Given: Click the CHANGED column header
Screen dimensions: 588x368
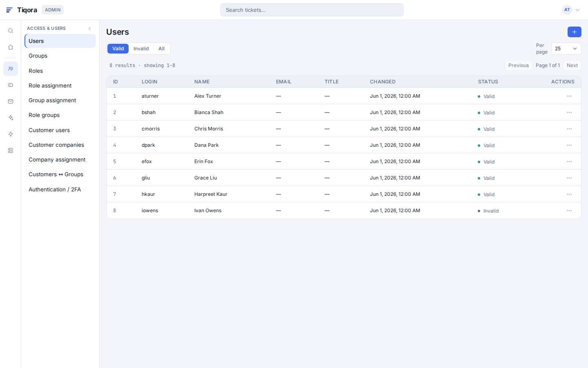Looking at the screenshot, I should (x=383, y=82).
